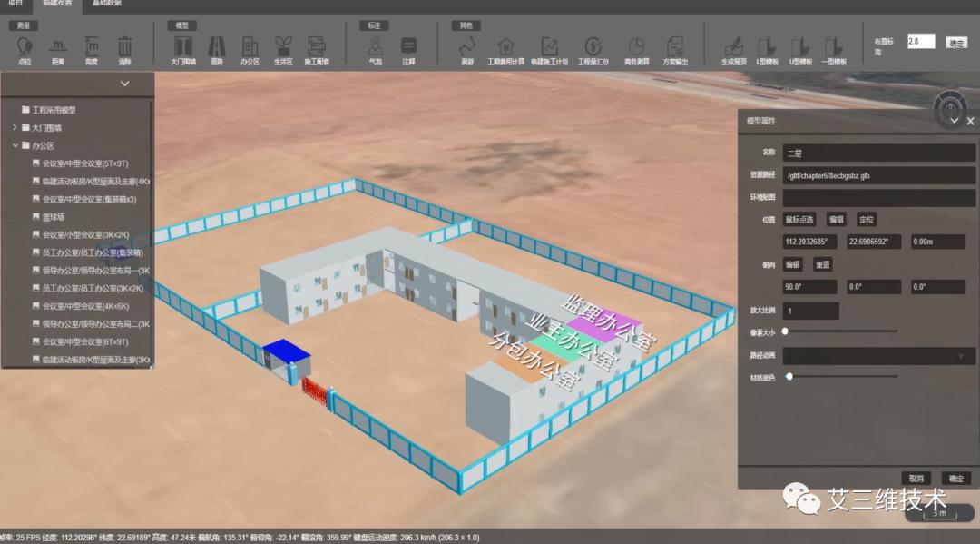Image resolution: width=980 pixels, height=544 pixels.
Task: Expand the 大门围墙 tree folder
Action: pyautogui.click(x=15, y=128)
